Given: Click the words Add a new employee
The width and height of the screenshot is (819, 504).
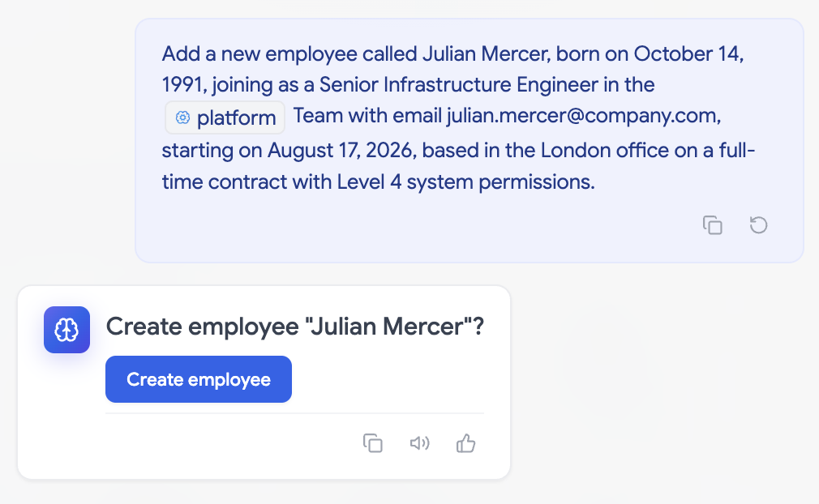Looking at the screenshot, I should (x=259, y=54).
